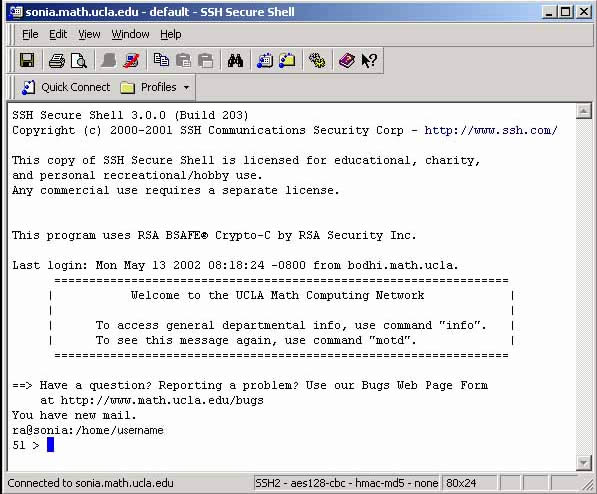Image resolution: width=597 pixels, height=494 pixels.
Task: Click 'Any commercial use requires' line
Action: click(176, 190)
